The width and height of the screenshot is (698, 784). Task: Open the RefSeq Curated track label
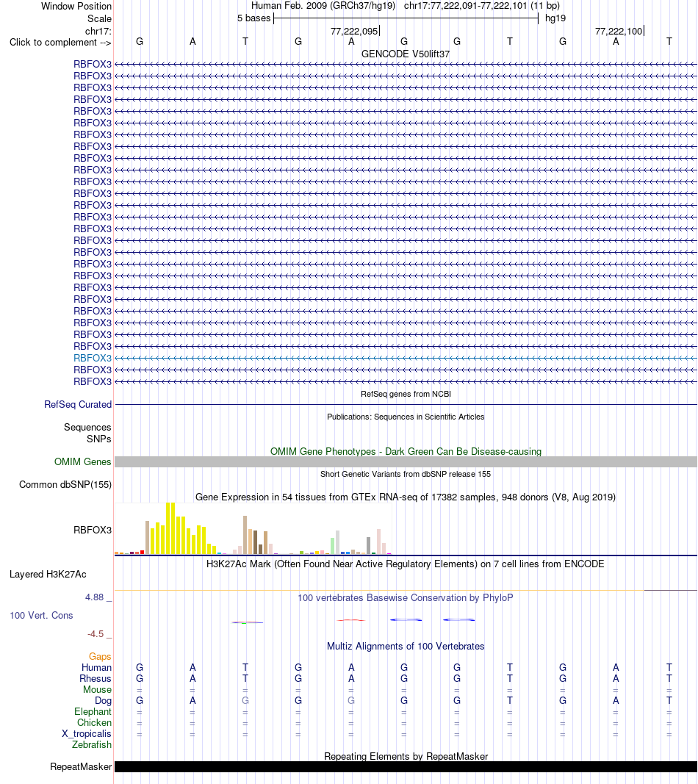(x=78, y=405)
